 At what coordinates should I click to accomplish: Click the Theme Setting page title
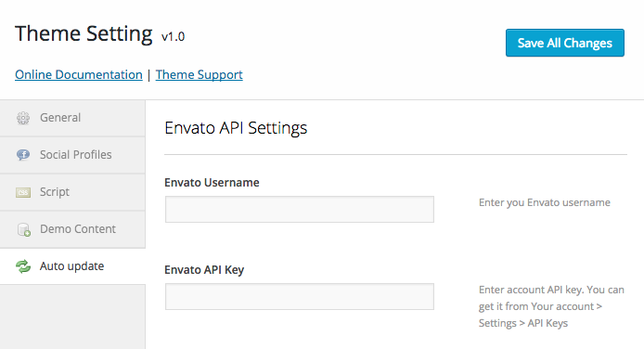[84, 33]
